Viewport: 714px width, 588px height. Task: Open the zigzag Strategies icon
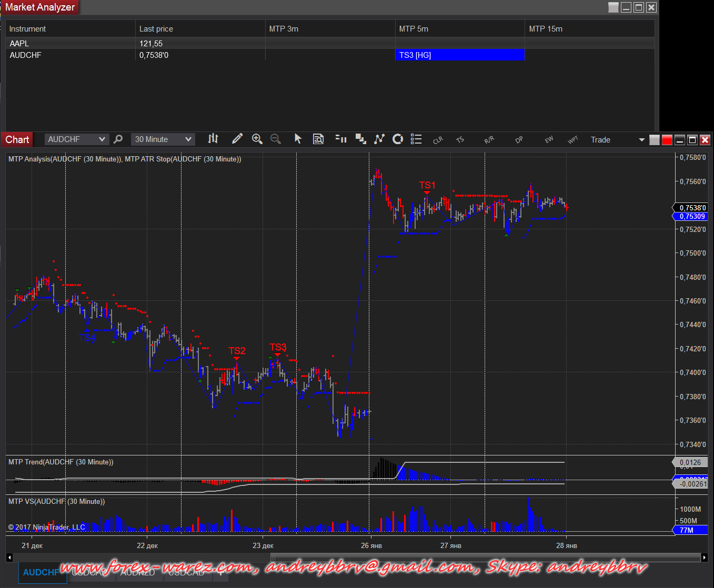coord(379,139)
